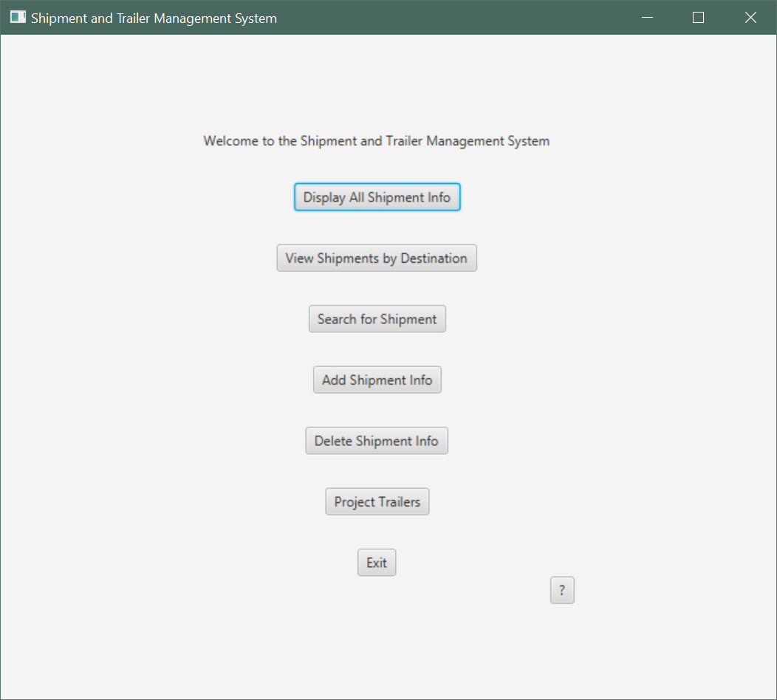Image resolution: width=777 pixels, height=700 pixels.
Task: Start adding a new shipment record
Action: [x=377, y=380]
